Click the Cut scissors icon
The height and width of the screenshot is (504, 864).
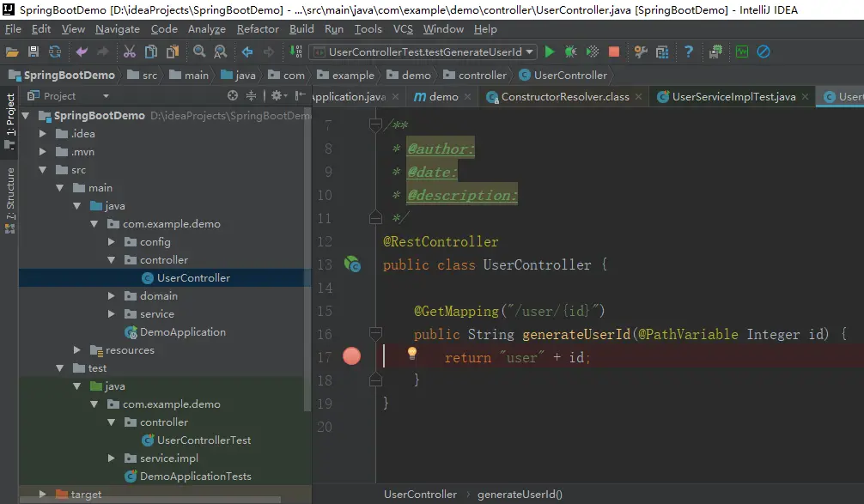click(x=130, y=52)
